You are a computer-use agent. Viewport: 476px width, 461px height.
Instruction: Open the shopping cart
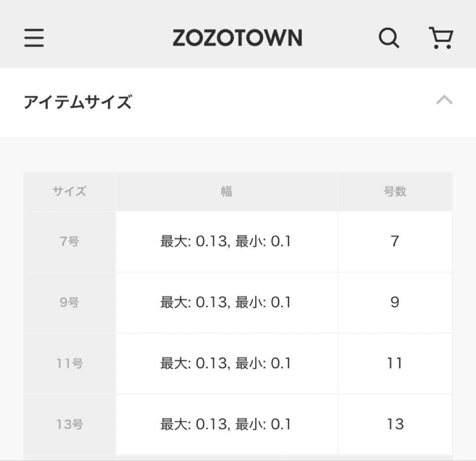coord(441,38)
